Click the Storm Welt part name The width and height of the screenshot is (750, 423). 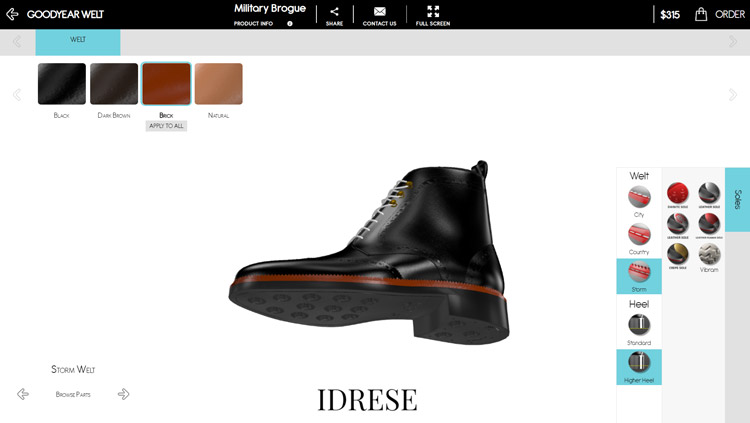pyautogui.click(x=73, y=369)
